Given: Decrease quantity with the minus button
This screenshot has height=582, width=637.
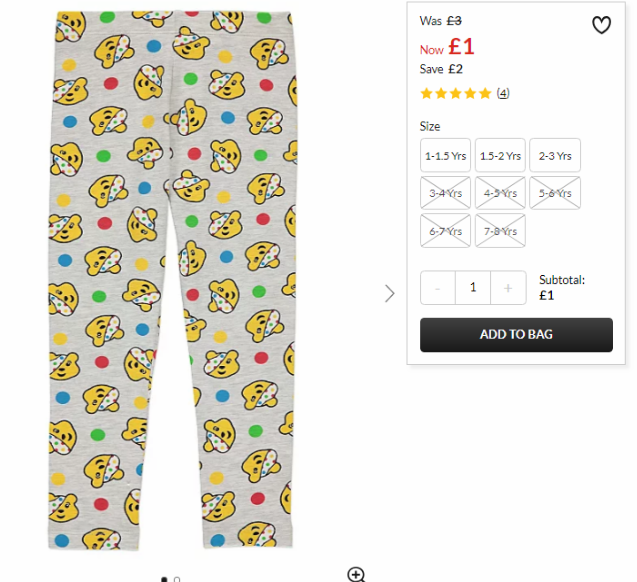Looking at the screenshot, I should point(438,288).
